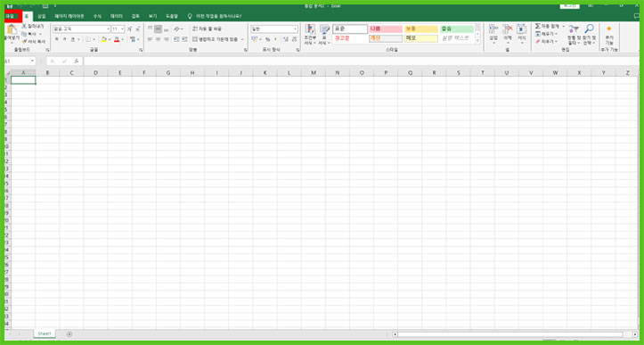This screenshot has height=345, width=644.
Task: Click the Name Box showing A1
Action: (x=20, y=61)
